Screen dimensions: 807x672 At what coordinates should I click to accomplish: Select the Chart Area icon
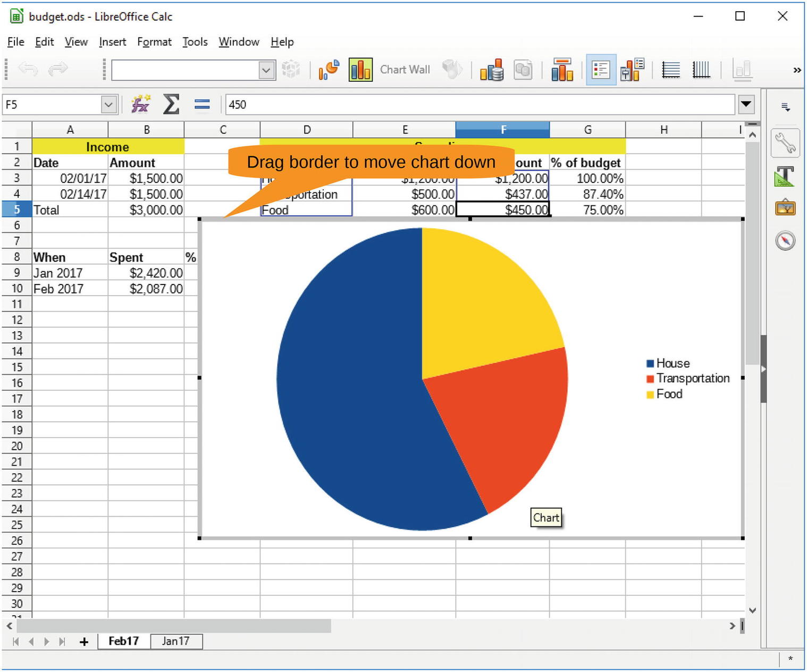point(360,70)
